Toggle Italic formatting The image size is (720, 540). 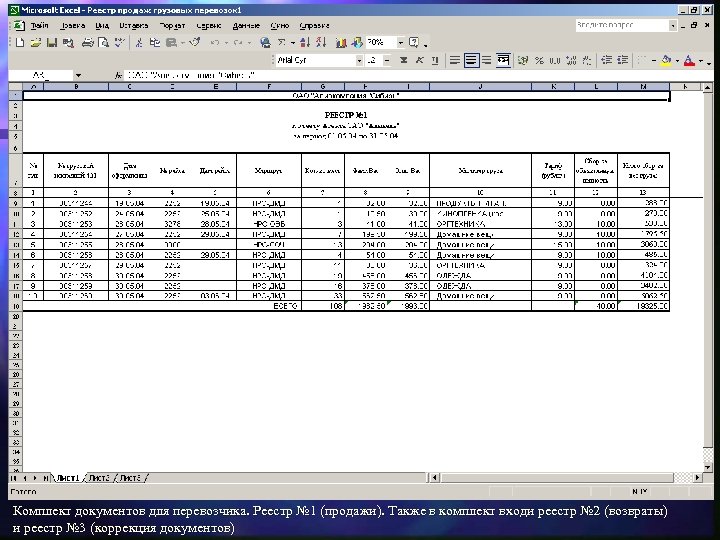point(419,60)
